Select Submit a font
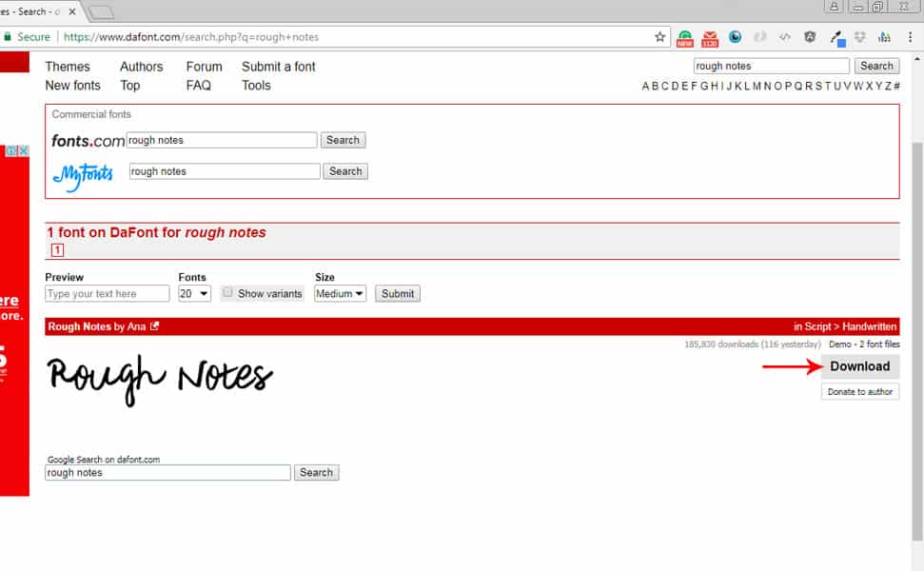The image size is (924, 571). point(278,67)
